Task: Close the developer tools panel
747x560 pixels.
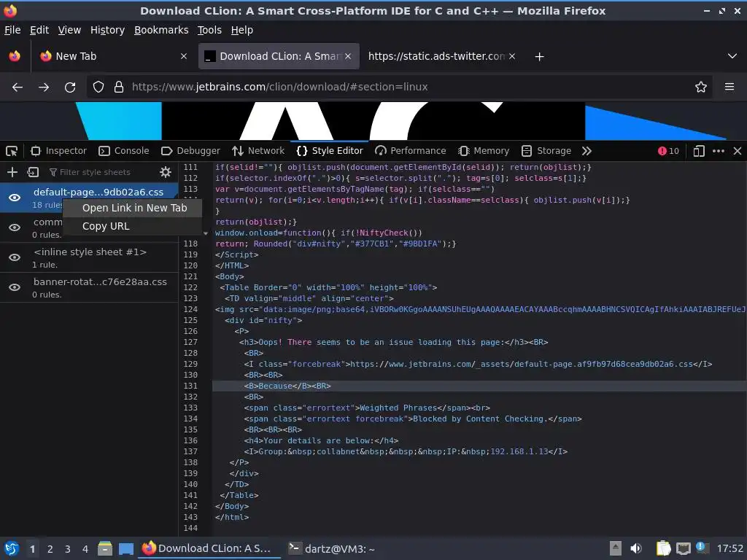Action: point(738,151)
